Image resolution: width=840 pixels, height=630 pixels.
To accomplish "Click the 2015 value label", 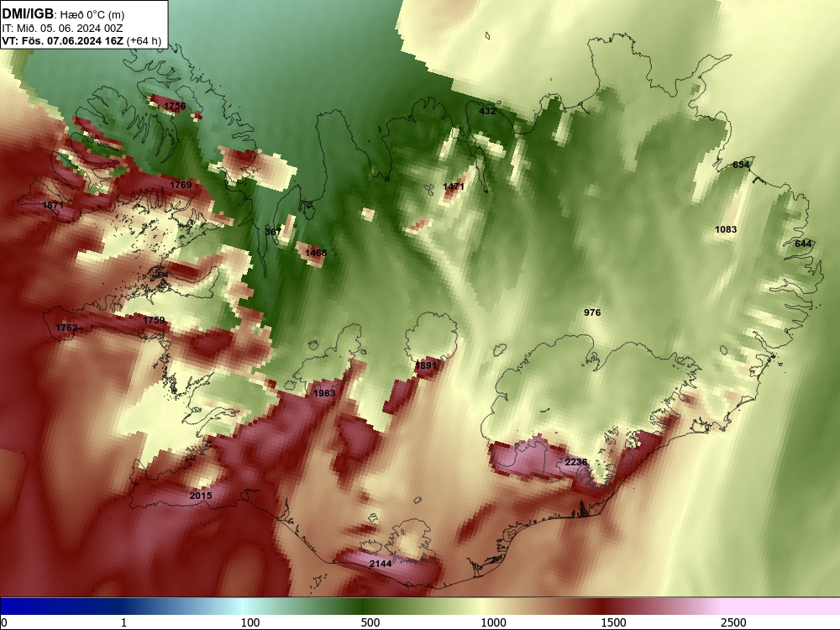I will tap(201, 496).
